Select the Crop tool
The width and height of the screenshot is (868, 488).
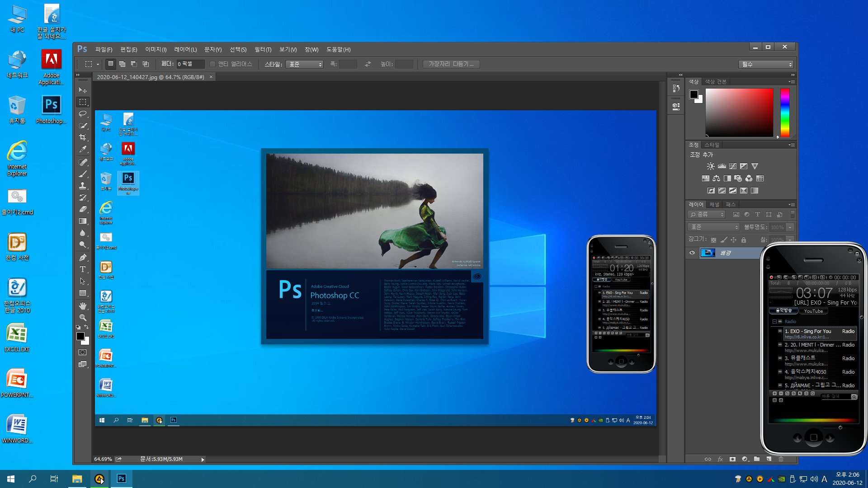[x=83, y=137]
